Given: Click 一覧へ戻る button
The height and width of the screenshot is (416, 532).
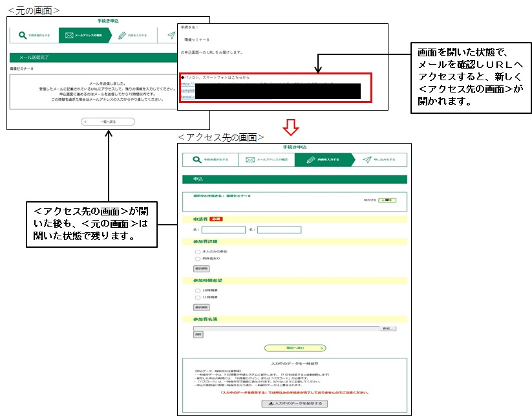Looking at the screenshot, I should (108, 121).
